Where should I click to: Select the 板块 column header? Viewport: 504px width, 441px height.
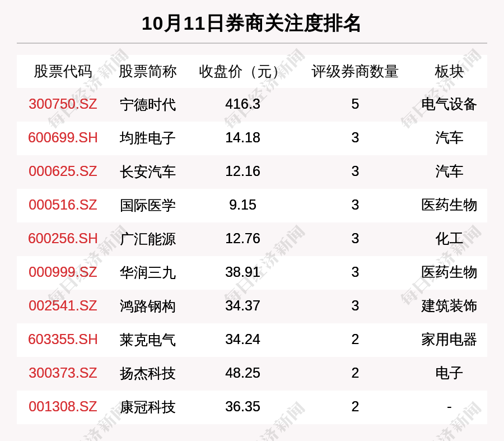pyautogui.click(x=449, y=71)
